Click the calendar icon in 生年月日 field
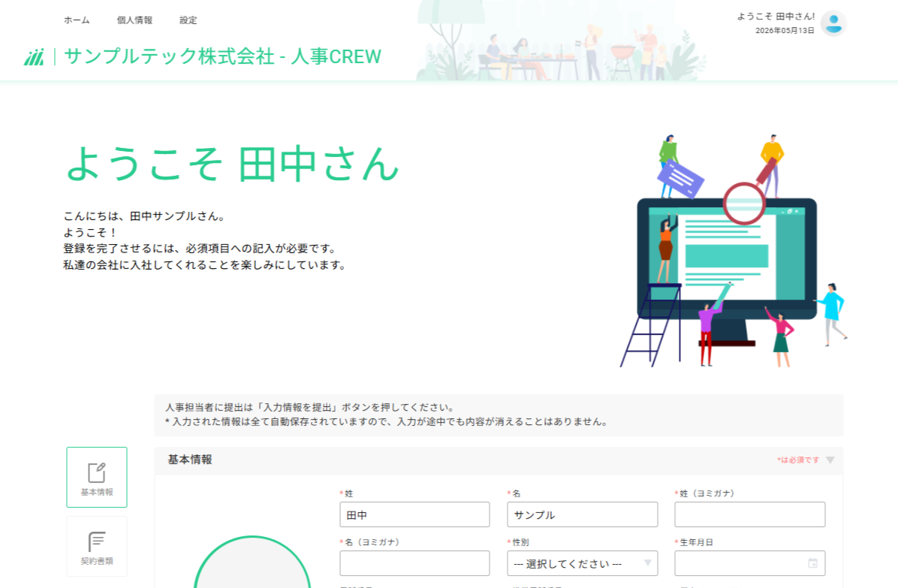This screenshot has height=588, width=898. point(812,563)
